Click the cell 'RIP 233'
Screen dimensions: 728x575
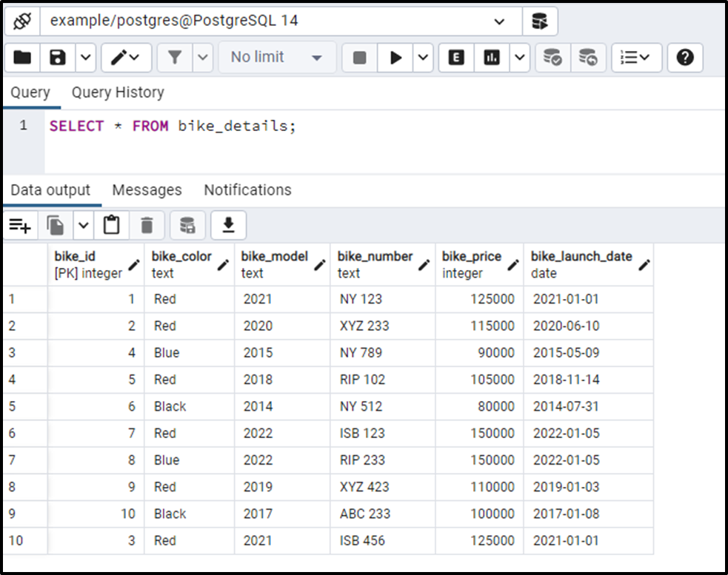(383, 460)
